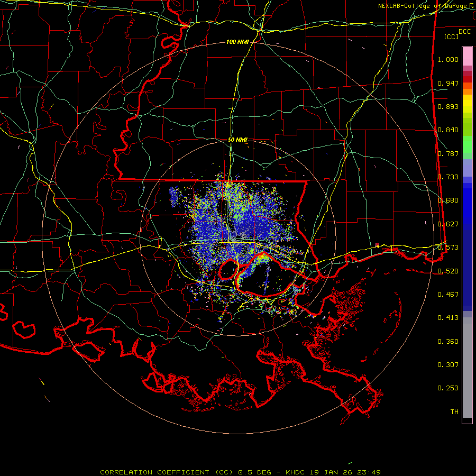
Task: Click the DCC label above the color scale
Action: click(x=464, y=32)
